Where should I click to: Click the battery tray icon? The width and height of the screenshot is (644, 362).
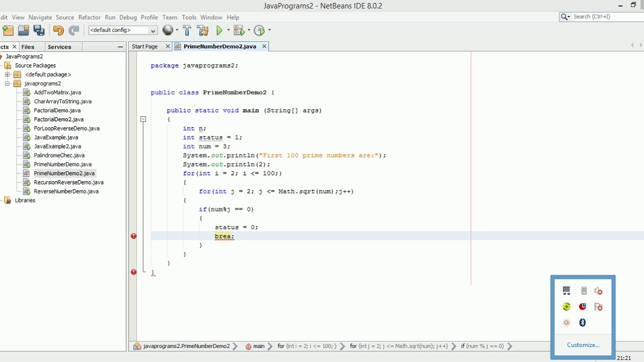pyautogui.click(x=584, y=291)
